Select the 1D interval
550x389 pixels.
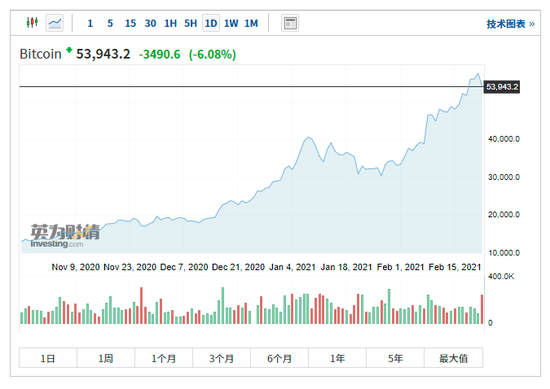(211, 23)
